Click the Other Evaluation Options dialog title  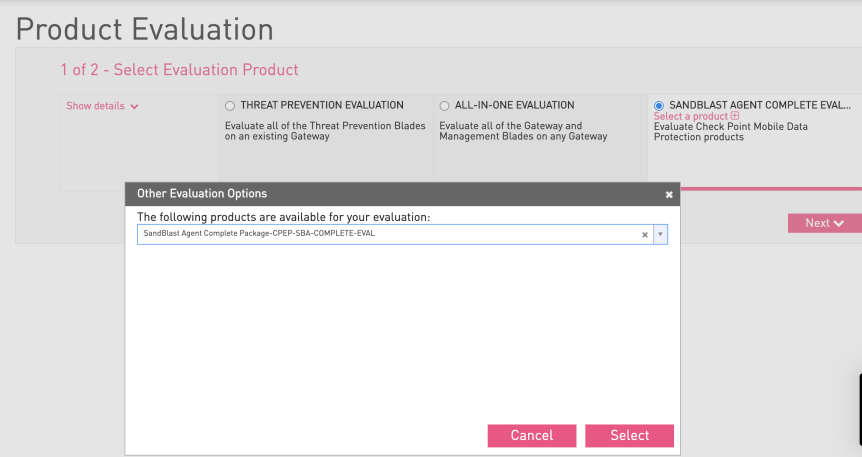pos(202,194)
